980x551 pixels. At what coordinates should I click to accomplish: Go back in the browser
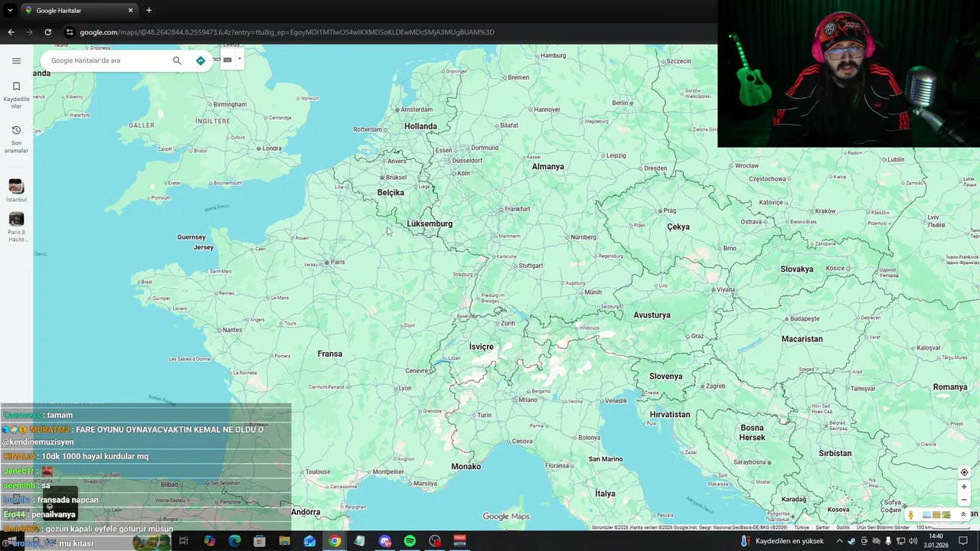[11, 32]
